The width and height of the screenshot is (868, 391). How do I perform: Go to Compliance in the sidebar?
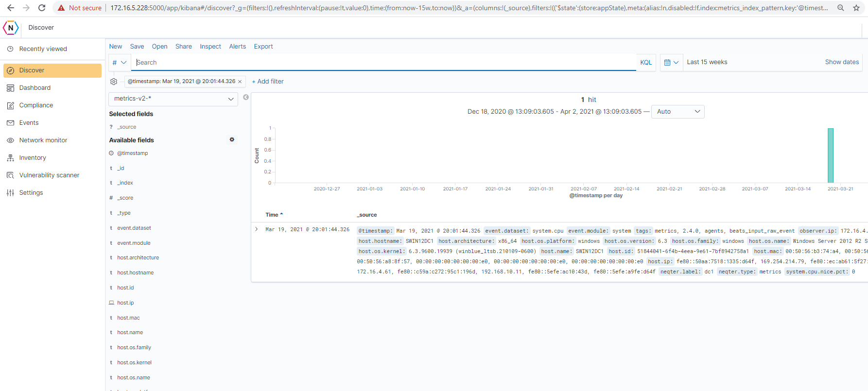tap(52, 105)
